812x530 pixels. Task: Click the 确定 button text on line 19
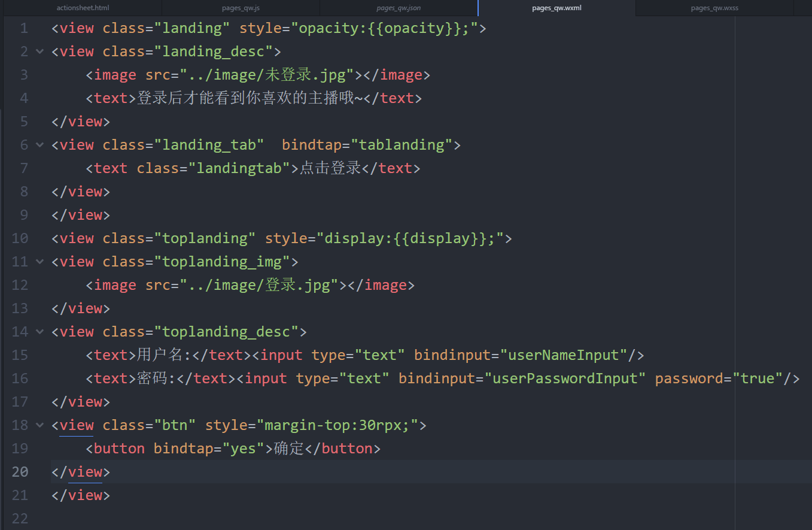pos(289,449)
